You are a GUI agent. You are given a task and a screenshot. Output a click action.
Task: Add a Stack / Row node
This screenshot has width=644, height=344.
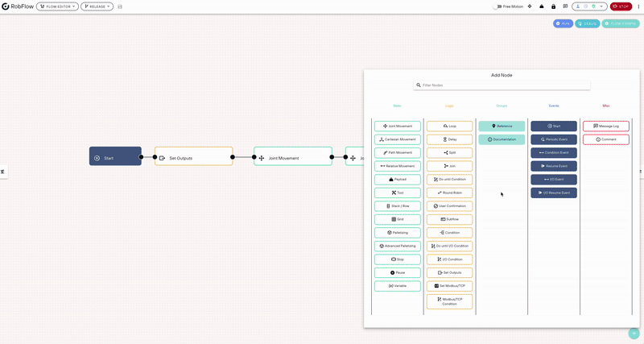click(x=398, y=206)
